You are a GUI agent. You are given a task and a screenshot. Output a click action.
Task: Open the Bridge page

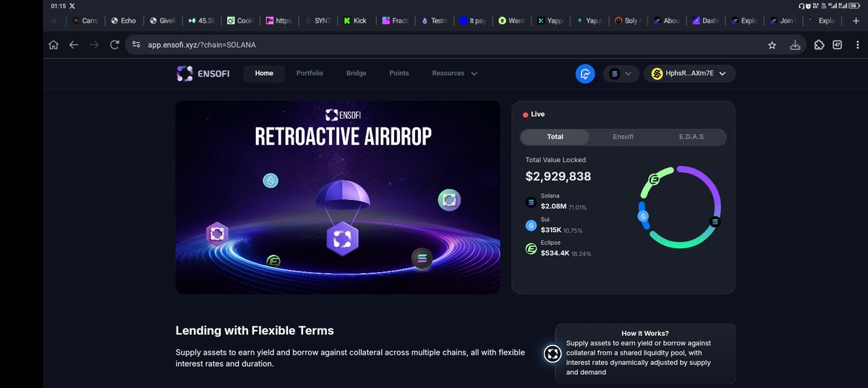pyautogui.click(x=356, y=73)
